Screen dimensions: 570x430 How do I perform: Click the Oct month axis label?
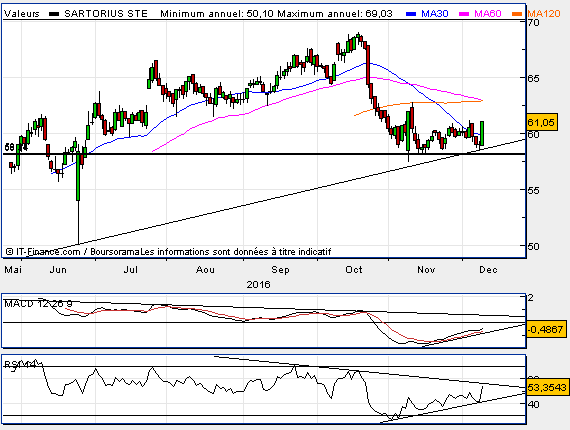tap(354, 270)
